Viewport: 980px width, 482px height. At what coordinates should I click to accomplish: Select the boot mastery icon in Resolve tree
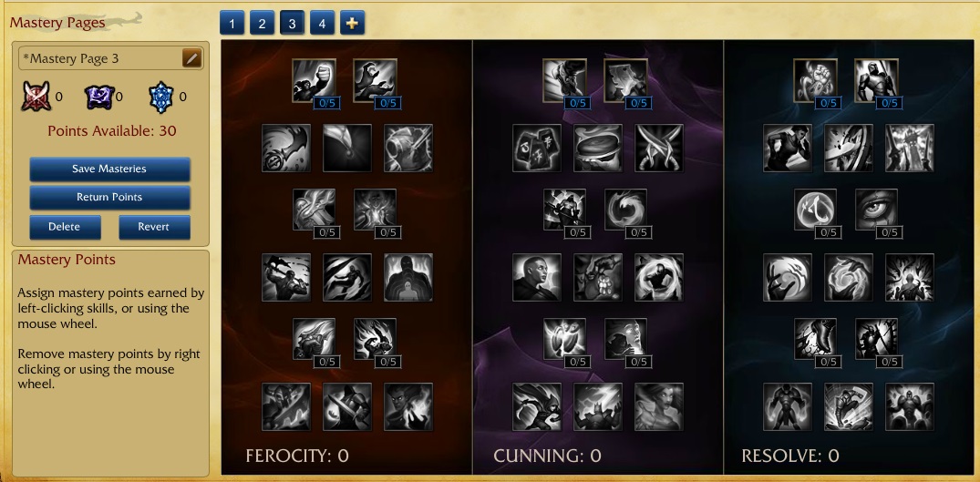(816, 339)
